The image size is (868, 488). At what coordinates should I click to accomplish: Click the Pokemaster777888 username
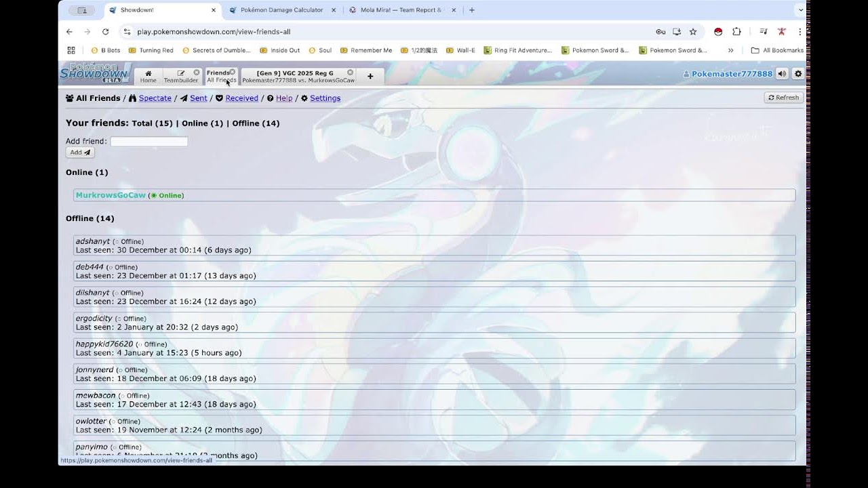coord(731,74)
